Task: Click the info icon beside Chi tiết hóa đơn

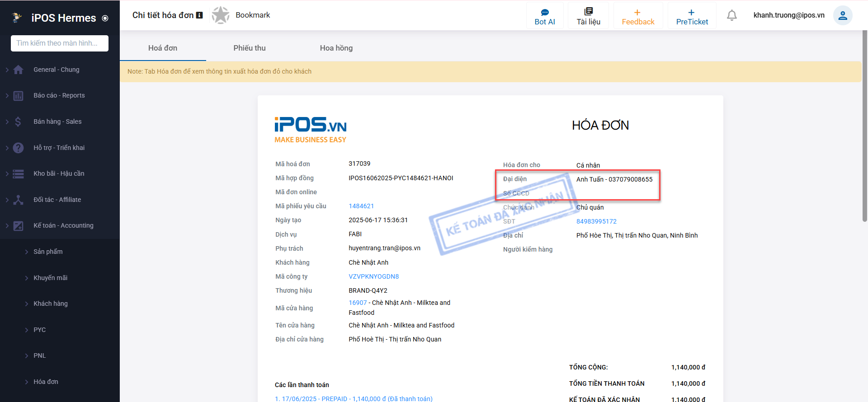Action: point(199,15)
